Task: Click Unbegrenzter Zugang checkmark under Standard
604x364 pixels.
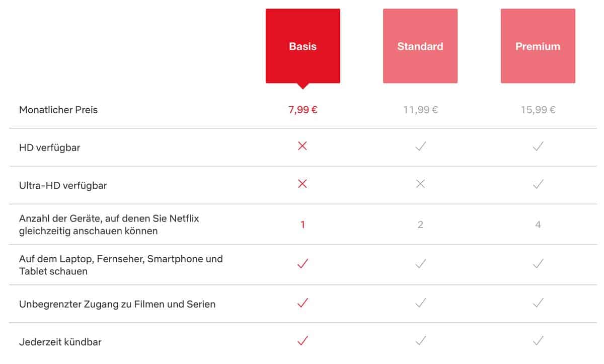Action: tap(420, 303)
